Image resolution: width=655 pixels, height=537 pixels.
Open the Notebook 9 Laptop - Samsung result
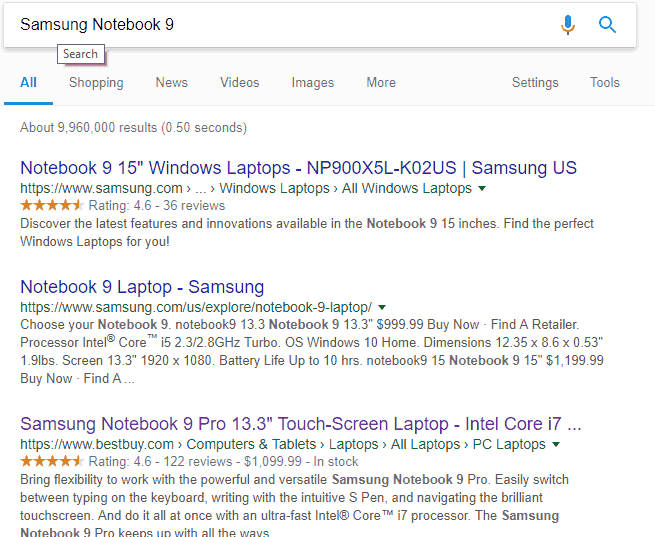click(x=142, y=287)
